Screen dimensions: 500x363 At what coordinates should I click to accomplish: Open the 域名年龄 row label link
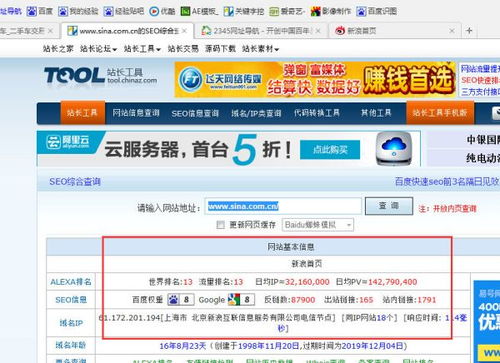[71, 345]
